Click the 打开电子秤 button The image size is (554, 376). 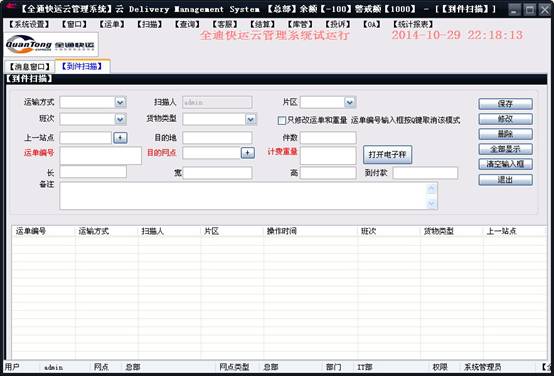388,154
